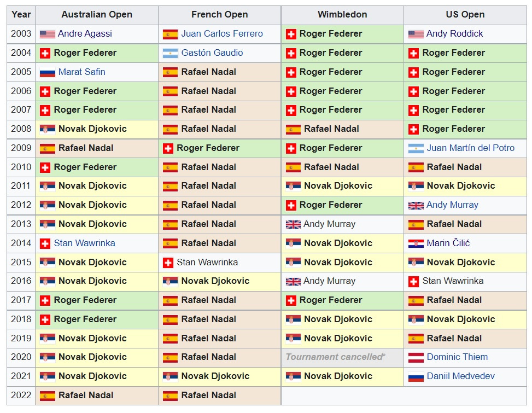Open the Andre Agassi link
532x413 pixels.
pyautogui.click(x=85, y=33)
